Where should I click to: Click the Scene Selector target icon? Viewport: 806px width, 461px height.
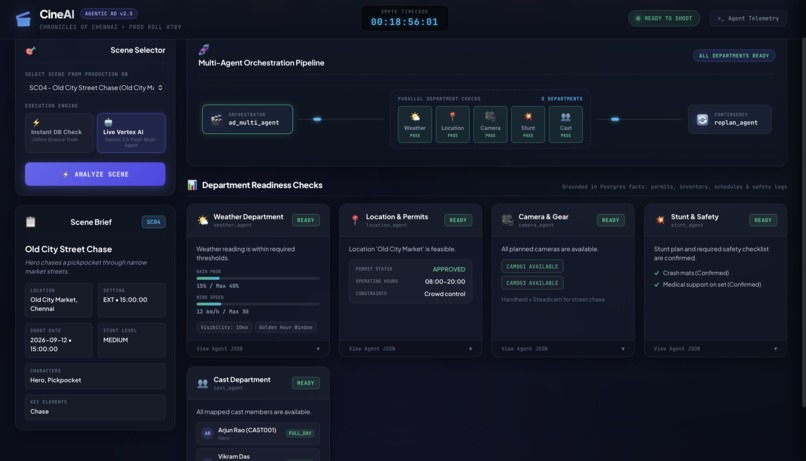click(x=30, y=50)
